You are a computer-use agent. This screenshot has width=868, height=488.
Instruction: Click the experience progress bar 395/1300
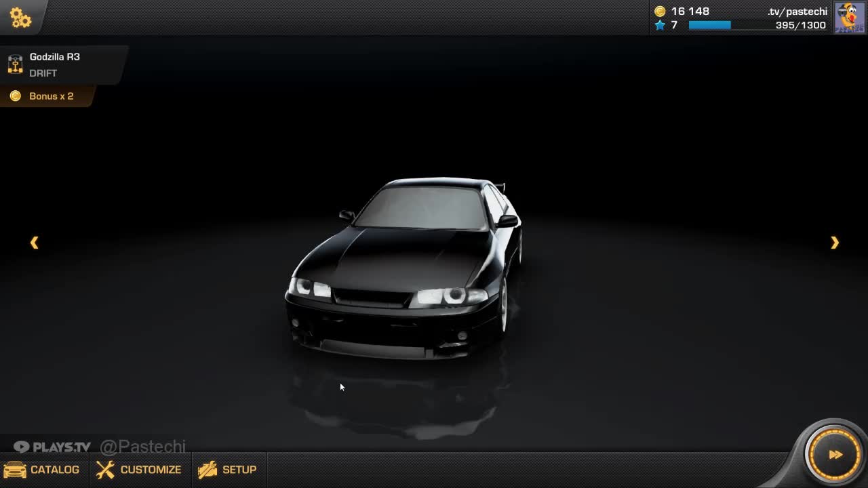tap(757, 25)
